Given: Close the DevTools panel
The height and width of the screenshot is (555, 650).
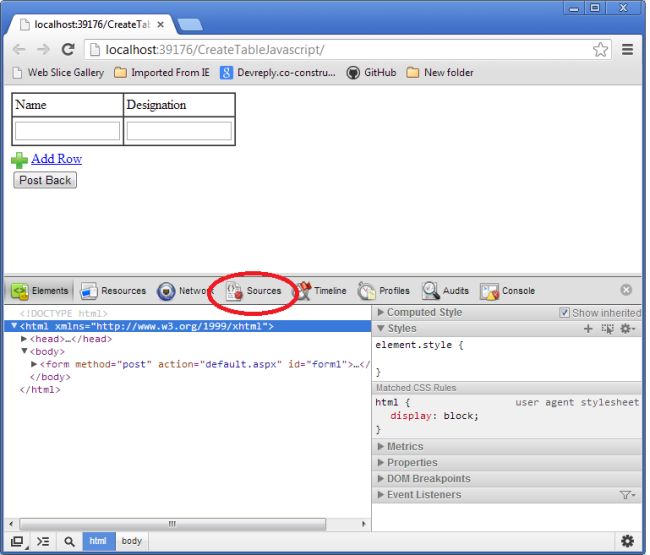Looking at the screenshot, I should pos(626,290).
